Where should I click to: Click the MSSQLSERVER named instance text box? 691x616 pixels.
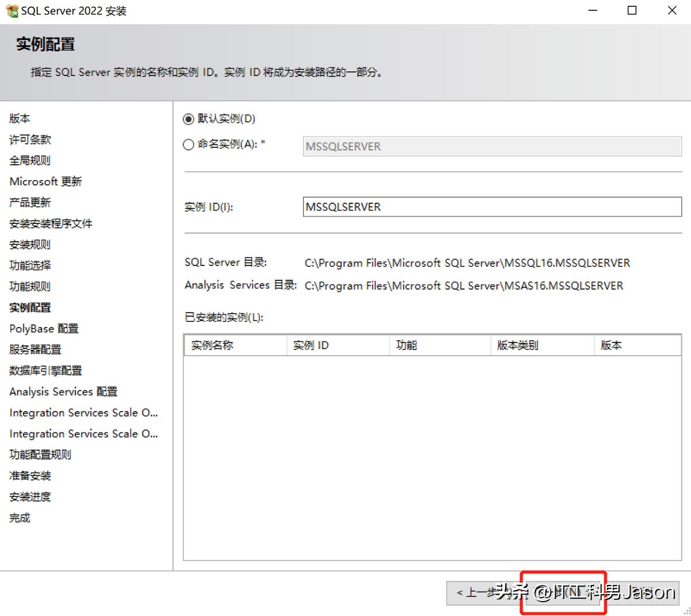click(x=489, y=146)
